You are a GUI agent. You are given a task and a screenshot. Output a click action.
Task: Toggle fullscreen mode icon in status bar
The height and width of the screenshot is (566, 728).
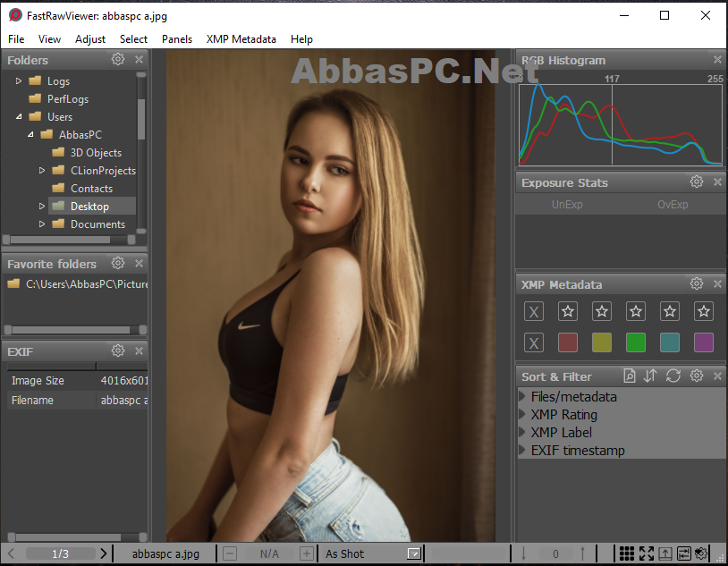(647, 553)
